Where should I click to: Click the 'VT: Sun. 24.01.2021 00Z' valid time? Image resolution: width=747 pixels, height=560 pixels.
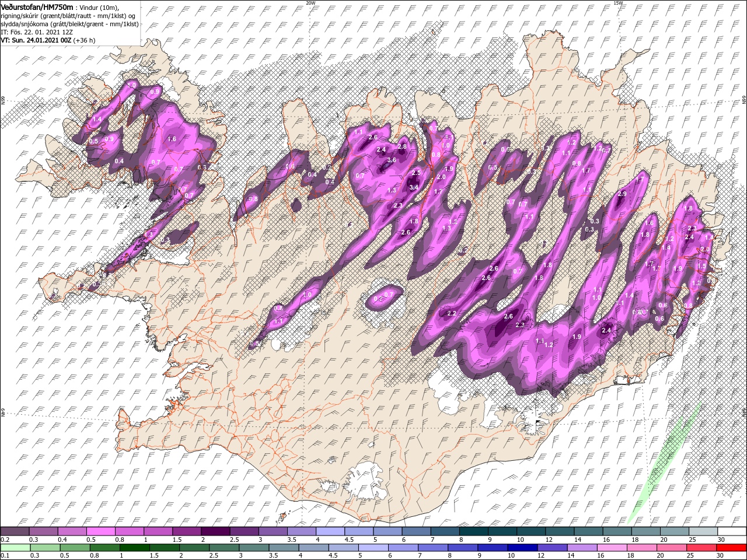coord(36,40)
